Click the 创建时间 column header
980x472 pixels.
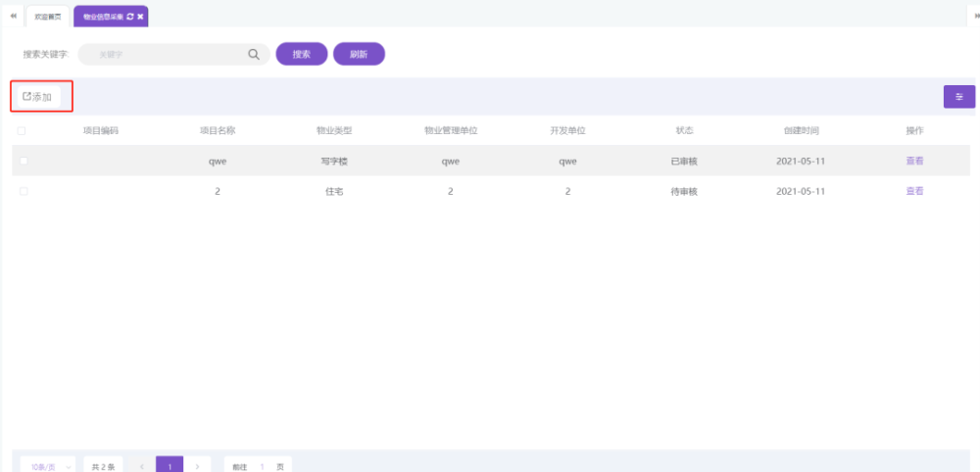802,131
